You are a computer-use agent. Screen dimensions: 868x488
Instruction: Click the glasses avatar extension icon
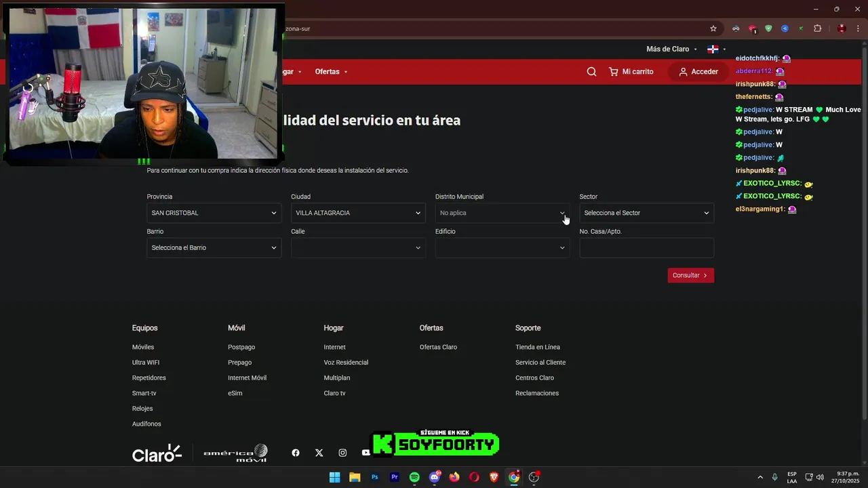[736, 28]
